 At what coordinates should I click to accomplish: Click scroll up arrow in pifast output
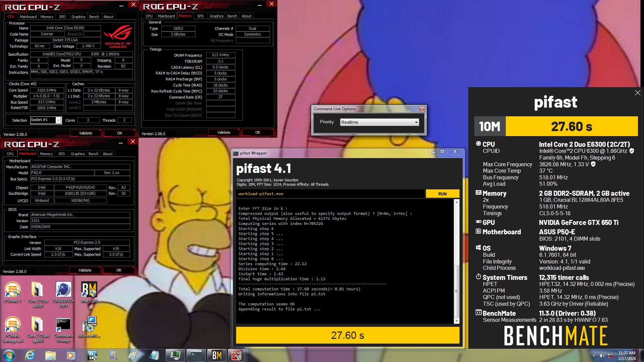tap(457, 202)
